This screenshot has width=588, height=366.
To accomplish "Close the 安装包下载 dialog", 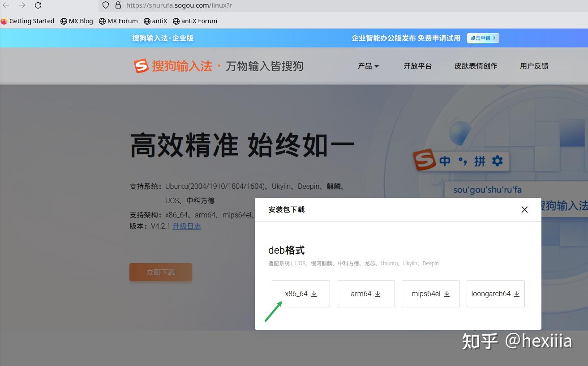I will pos(524,209).
